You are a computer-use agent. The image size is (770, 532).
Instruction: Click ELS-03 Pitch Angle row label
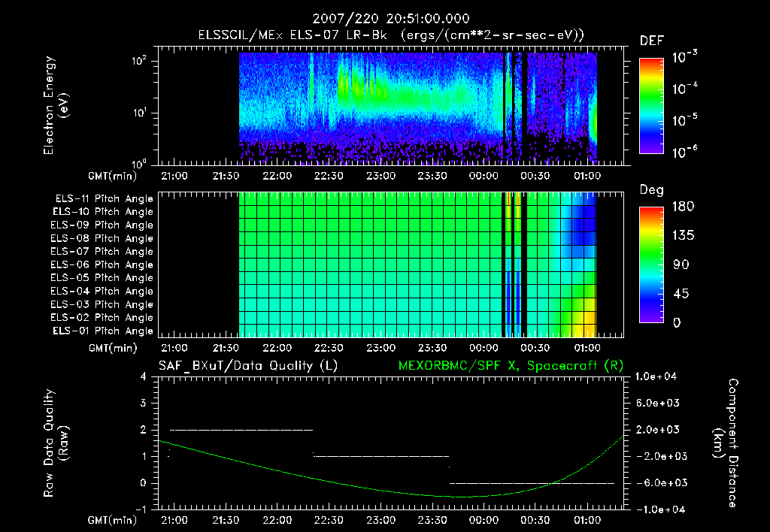pos(102,305)
